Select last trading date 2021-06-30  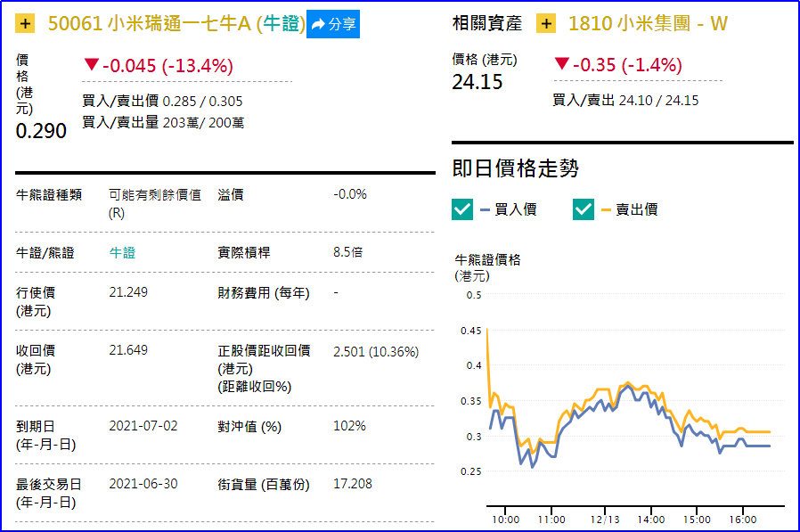(x=143, y=484)
